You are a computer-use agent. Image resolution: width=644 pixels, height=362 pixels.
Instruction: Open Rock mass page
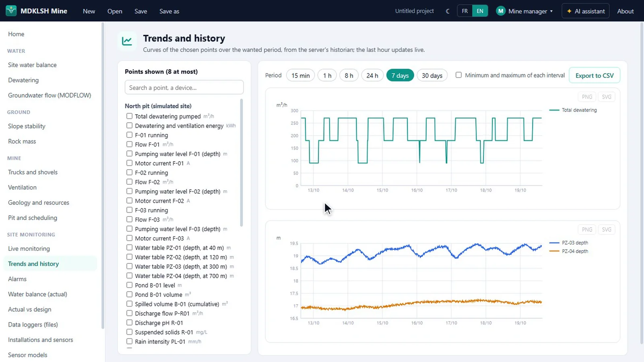(22, 141)
